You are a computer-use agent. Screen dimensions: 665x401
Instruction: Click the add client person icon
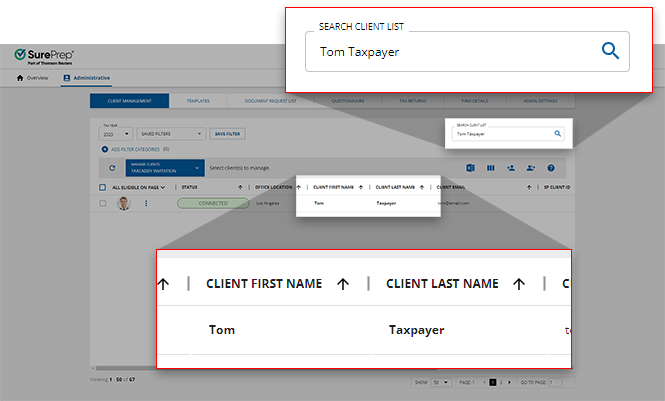point(511,168)
